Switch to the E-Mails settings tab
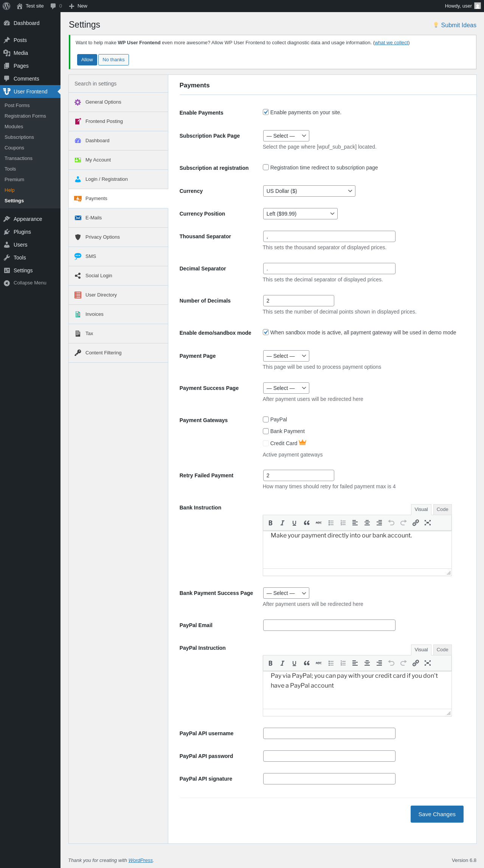 [93, 218]
